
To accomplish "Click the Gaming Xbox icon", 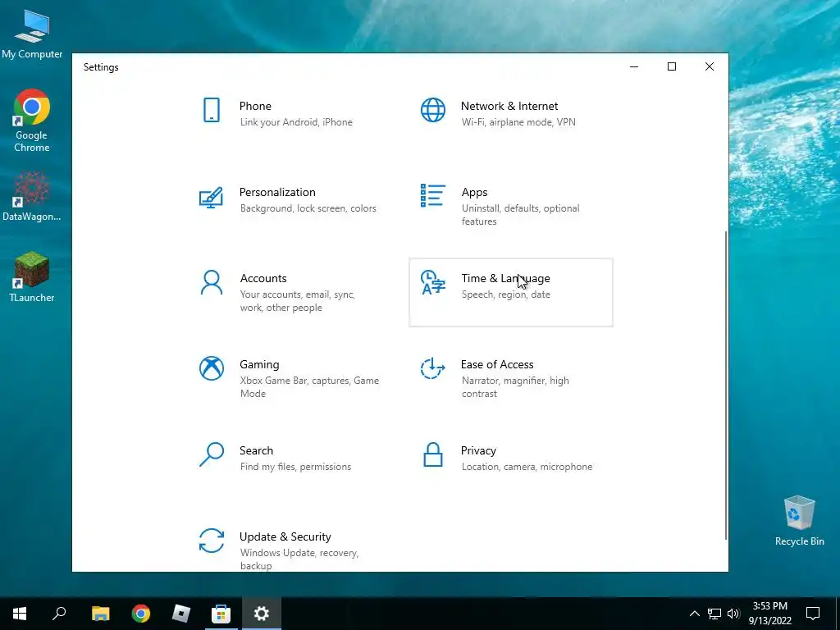I will (212, 368).
